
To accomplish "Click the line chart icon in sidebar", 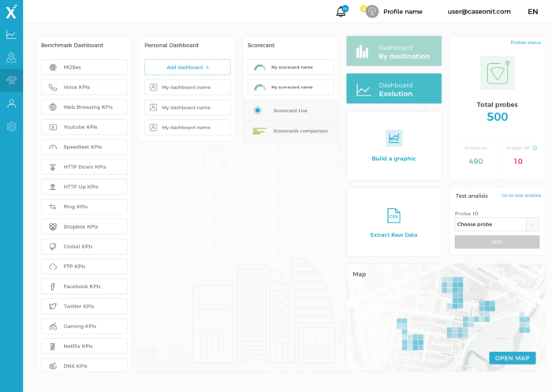I will click(11, 35).
